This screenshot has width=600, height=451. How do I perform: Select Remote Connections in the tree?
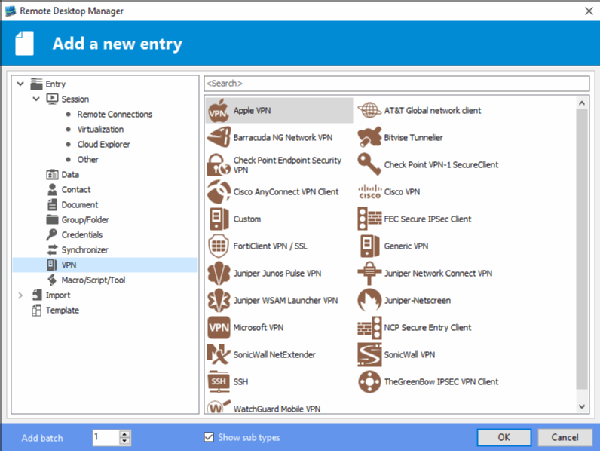pos(114,114)
